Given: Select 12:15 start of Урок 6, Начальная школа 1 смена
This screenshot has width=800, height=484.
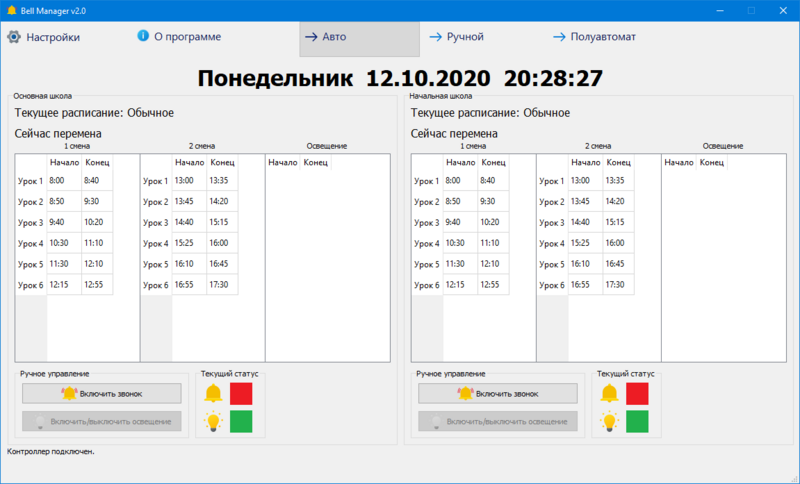Looking at the screenshot, I should [460, 285].
